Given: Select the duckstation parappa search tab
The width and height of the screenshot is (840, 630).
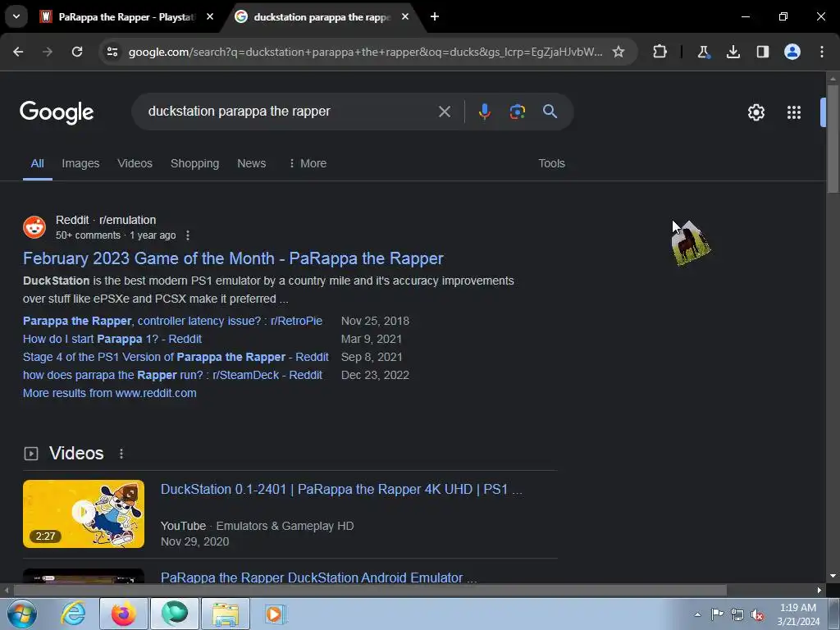Looking at the screenshot, I should click(x=322, y=17).
